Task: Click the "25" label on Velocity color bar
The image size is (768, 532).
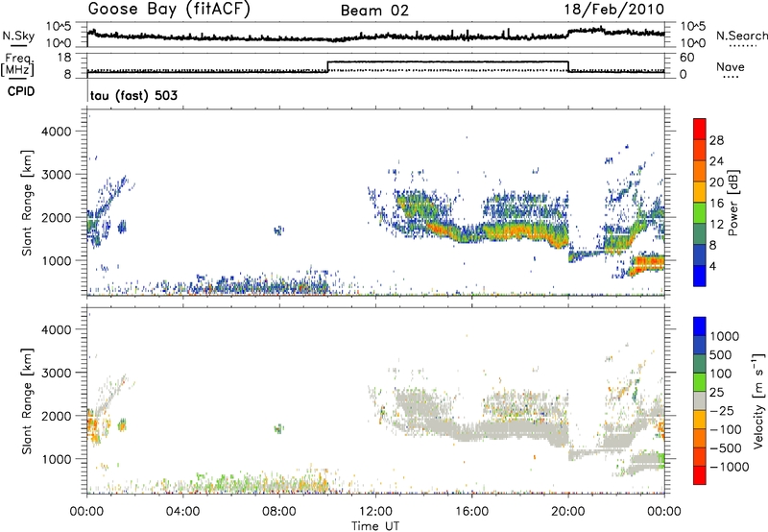Action: pos(716,393)
